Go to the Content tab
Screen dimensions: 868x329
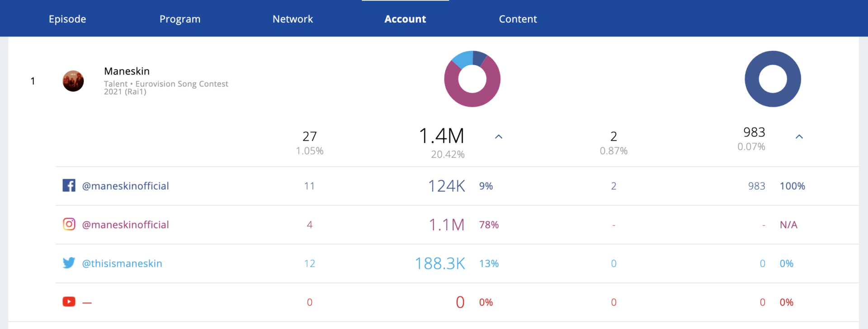click(518, 19)
